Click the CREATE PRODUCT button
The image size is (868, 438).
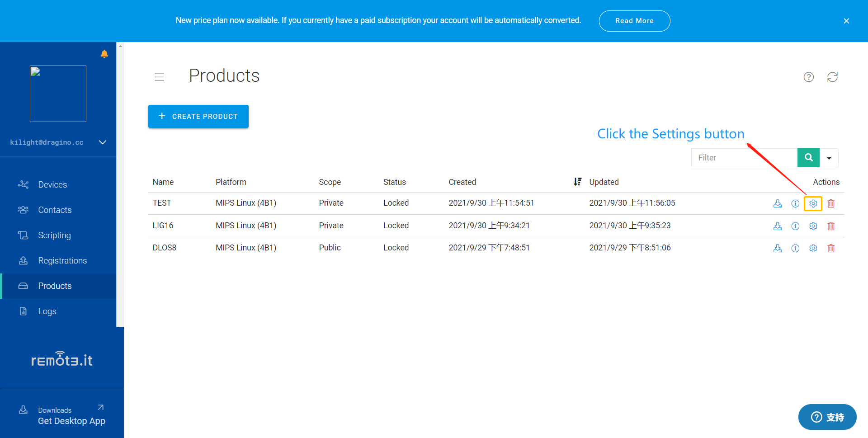coord(198,117)
